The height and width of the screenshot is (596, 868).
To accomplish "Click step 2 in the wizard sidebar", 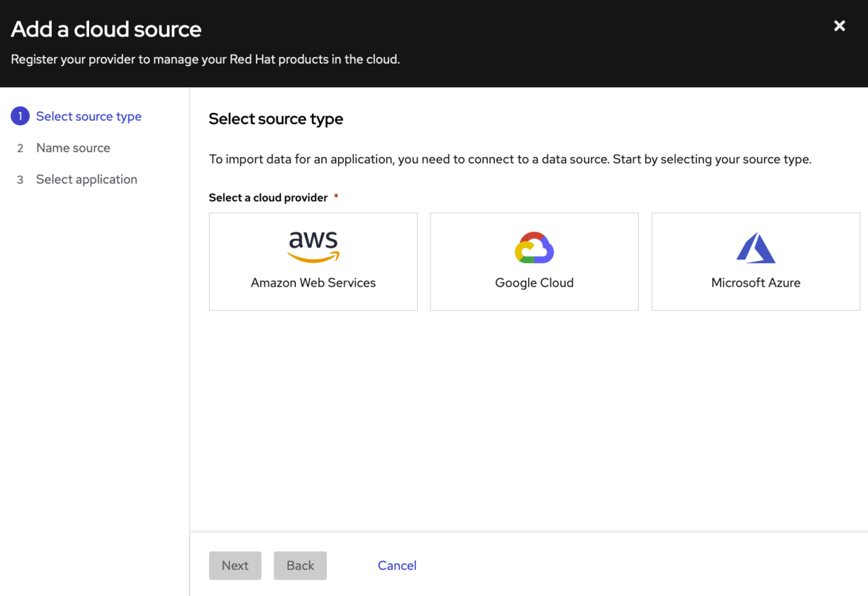I will 73,147.
